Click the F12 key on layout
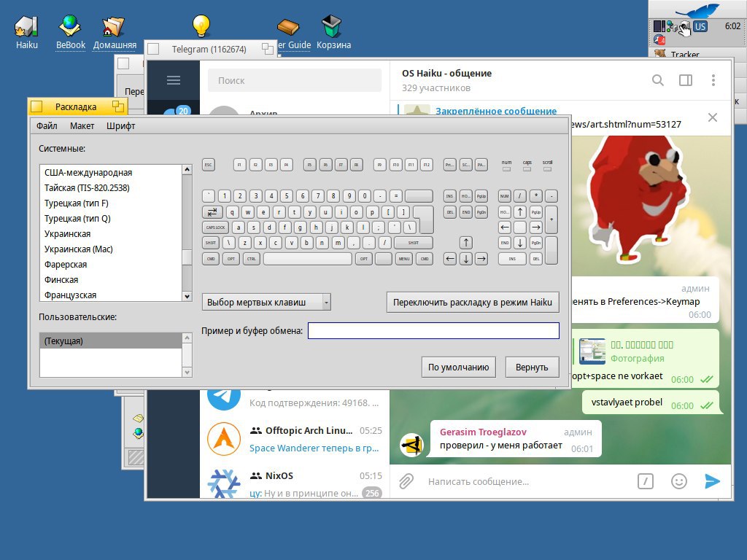Image resolution: width=747 pixels, height=560 pixels. pos(426,165)
